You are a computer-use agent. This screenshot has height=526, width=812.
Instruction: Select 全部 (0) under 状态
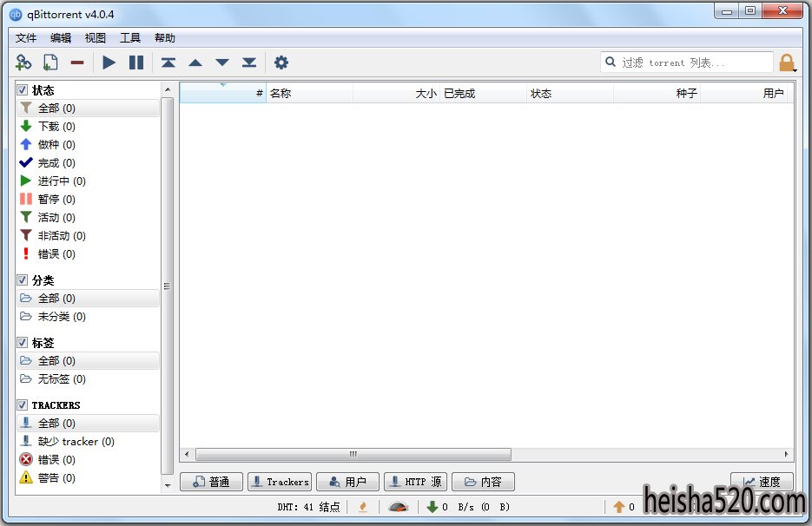88,108
